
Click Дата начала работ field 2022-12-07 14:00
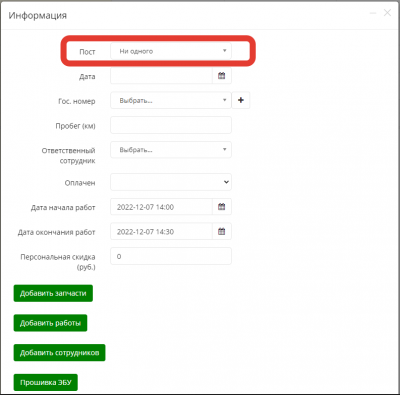tap(161, 207)
